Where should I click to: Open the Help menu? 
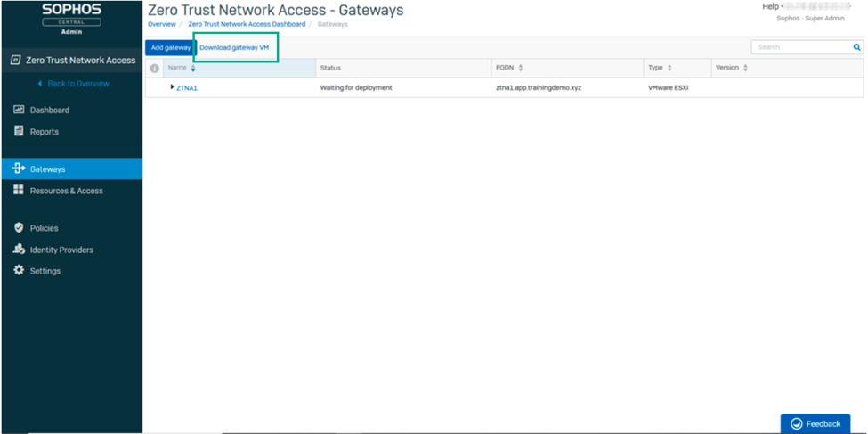(x=772, y=6)
